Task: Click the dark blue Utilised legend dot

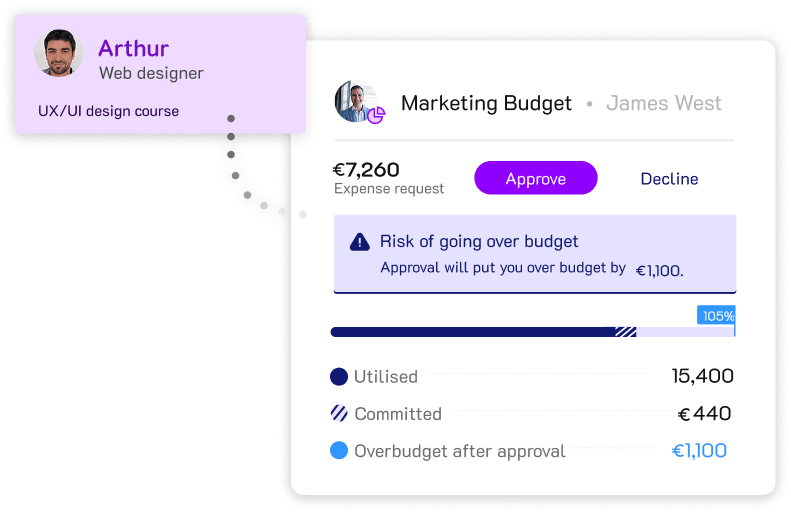Action: (x=339, y=377)
